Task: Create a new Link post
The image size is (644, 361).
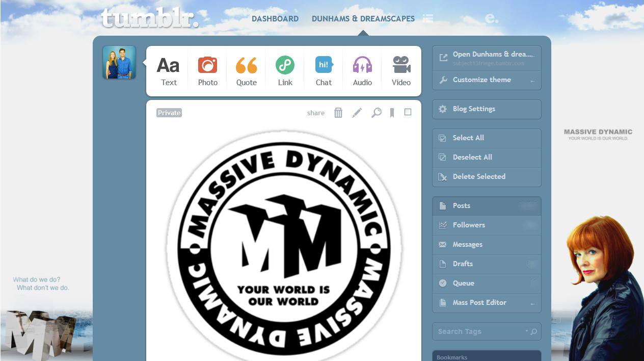Action: (x=285, y=71)
